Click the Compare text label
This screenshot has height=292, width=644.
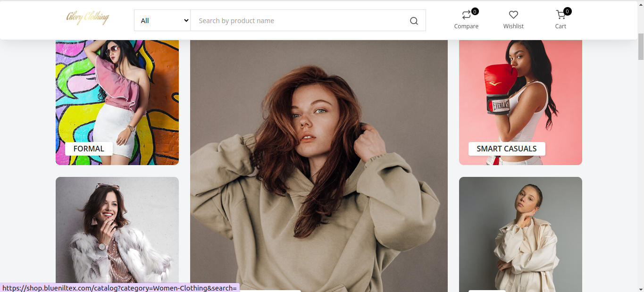click(x=466, y=26)
